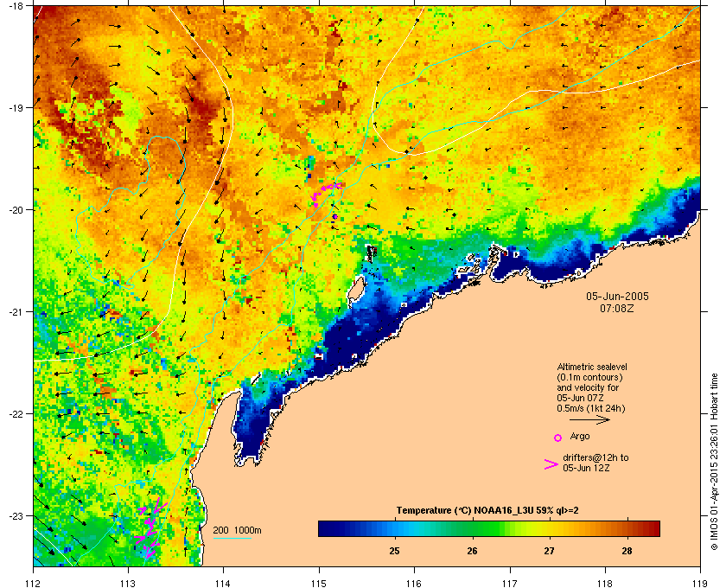Select the date text 05-Jun-2005

[x=617, y=297]
